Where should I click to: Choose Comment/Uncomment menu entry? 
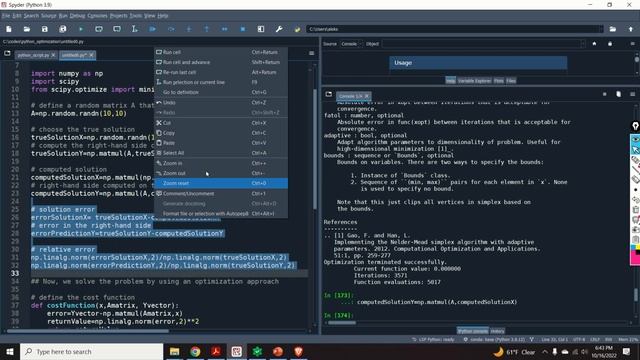(221, 193)
